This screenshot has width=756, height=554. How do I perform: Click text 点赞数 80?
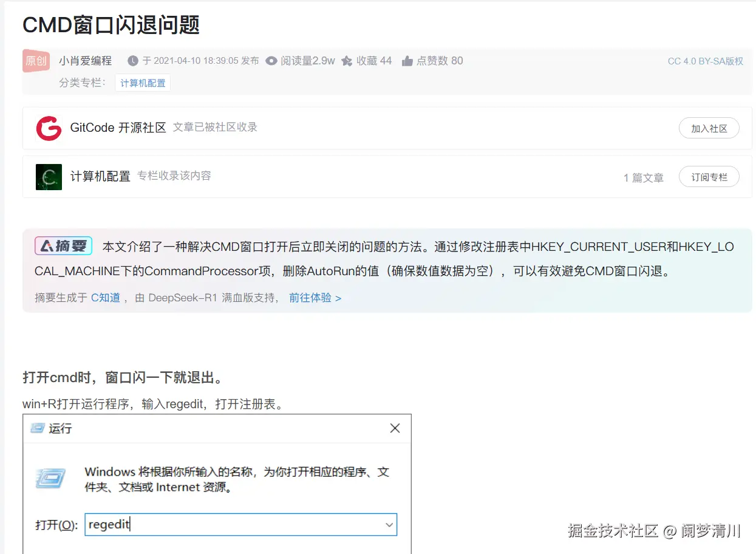click(x=440, y=61)
